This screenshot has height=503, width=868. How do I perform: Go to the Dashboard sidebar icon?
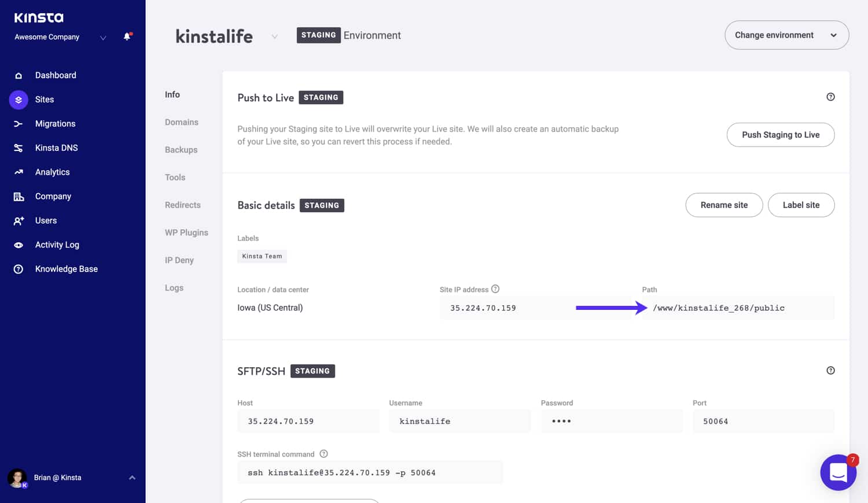19,75
